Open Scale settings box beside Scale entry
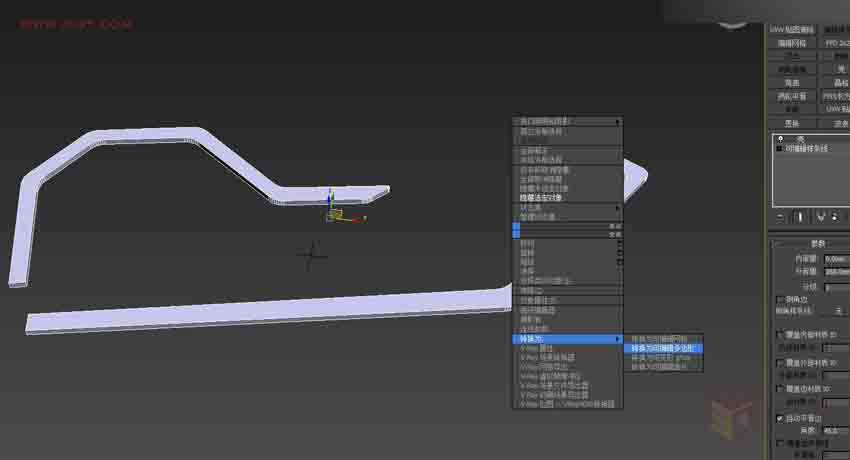The image size is (850, 460). 619,262
